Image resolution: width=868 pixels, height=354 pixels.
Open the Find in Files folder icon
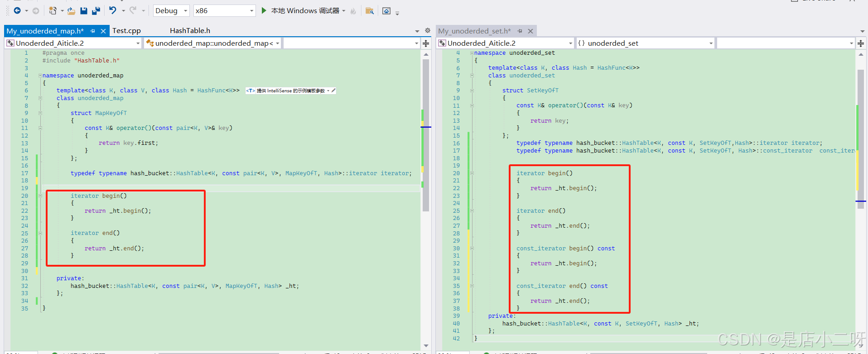pos(370,11)
